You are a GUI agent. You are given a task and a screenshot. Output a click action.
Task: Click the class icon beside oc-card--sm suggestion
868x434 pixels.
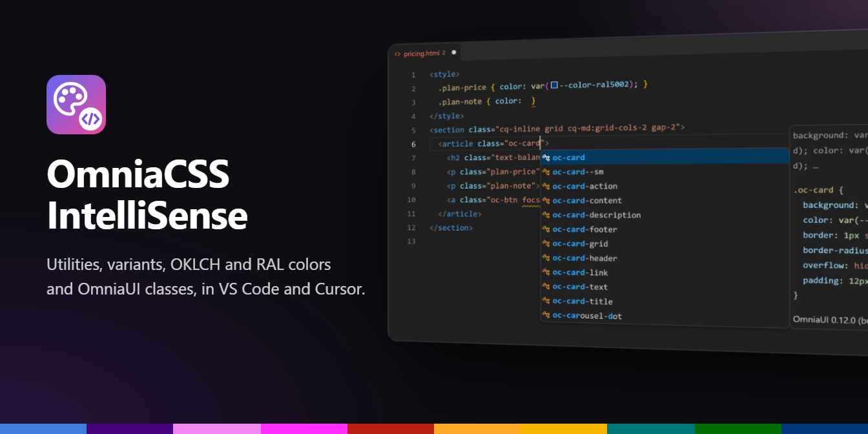(x=546, y=172)
